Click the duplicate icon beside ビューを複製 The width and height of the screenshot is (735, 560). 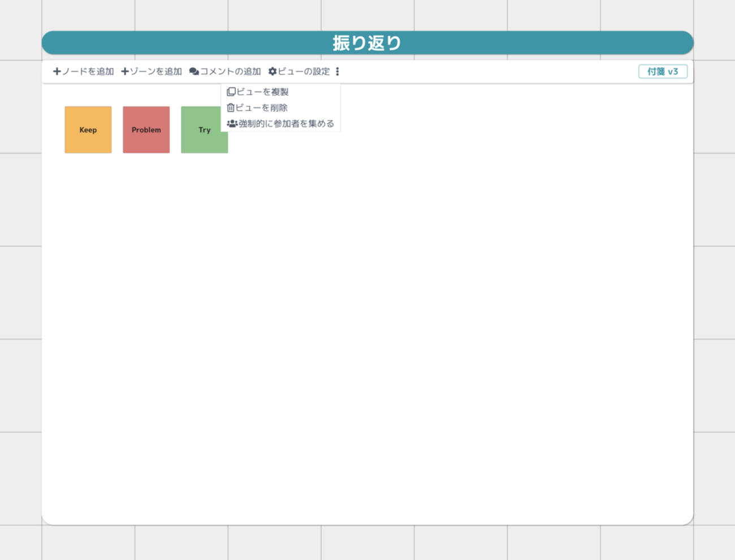[231, 92]
